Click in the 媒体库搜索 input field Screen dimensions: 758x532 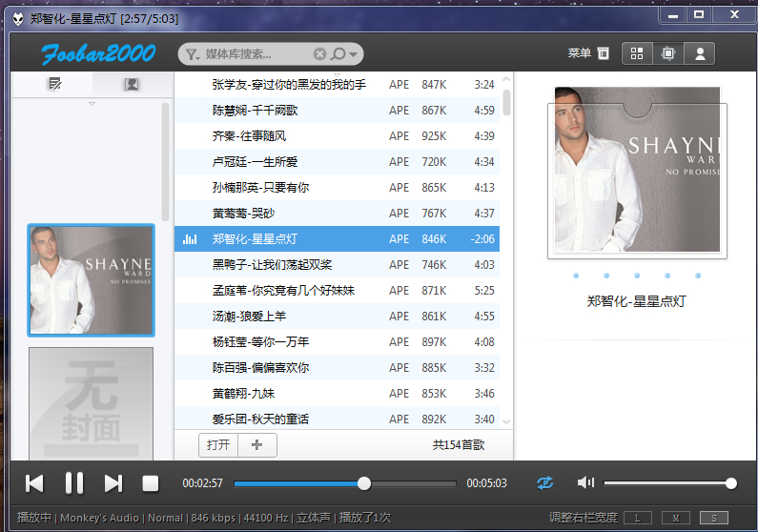click(257, 54)
